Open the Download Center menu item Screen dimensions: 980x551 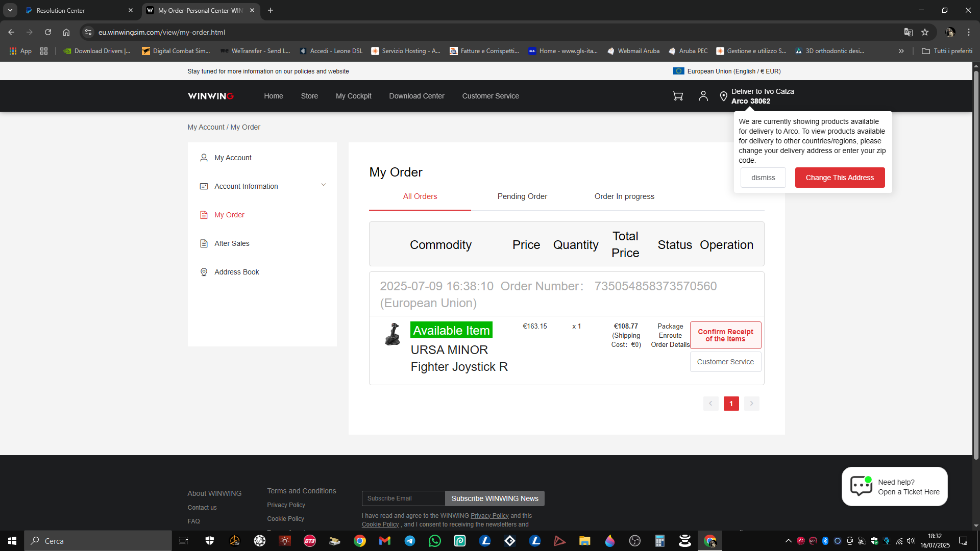pyautogui.click(x=416, y=96)
